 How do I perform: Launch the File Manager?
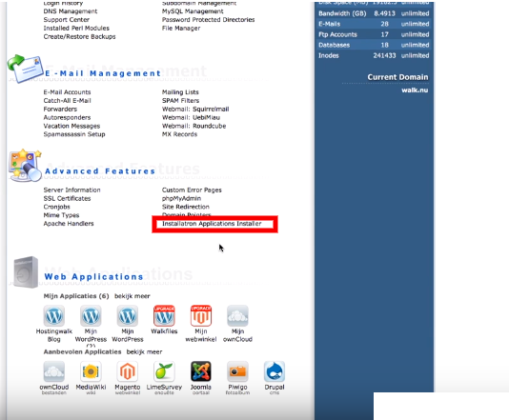[181, 29]
